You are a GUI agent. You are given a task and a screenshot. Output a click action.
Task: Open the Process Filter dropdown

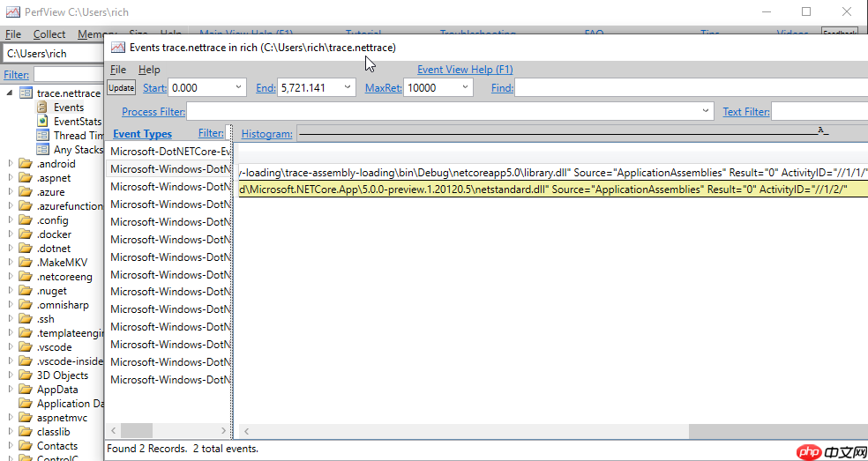coord(706,112)
